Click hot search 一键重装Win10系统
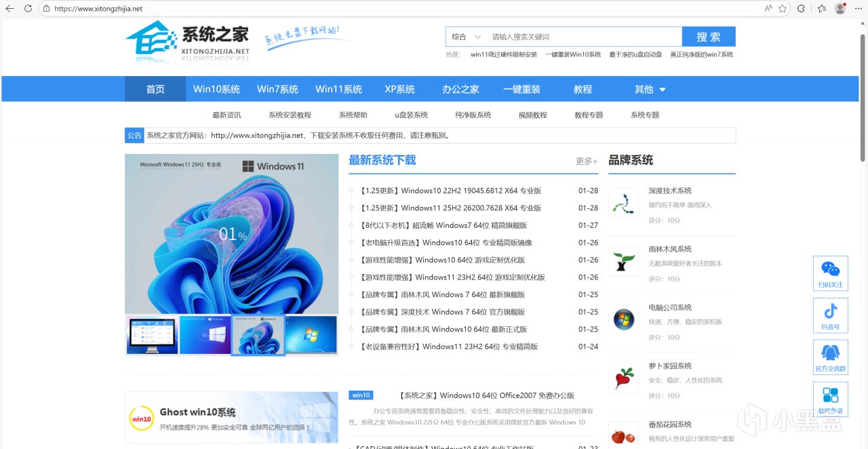This screenshot has height=449, width=868. [573, 55]
